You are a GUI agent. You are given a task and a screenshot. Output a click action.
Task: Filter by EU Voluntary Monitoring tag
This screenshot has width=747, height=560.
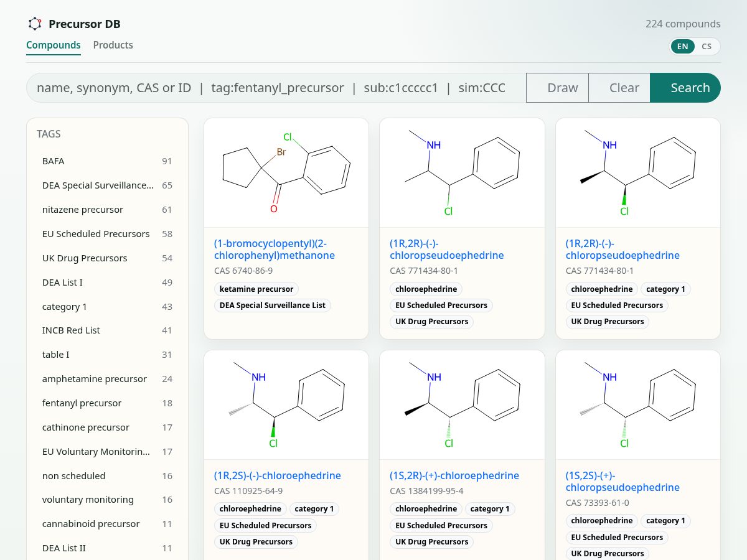click(x=107, y=452)
